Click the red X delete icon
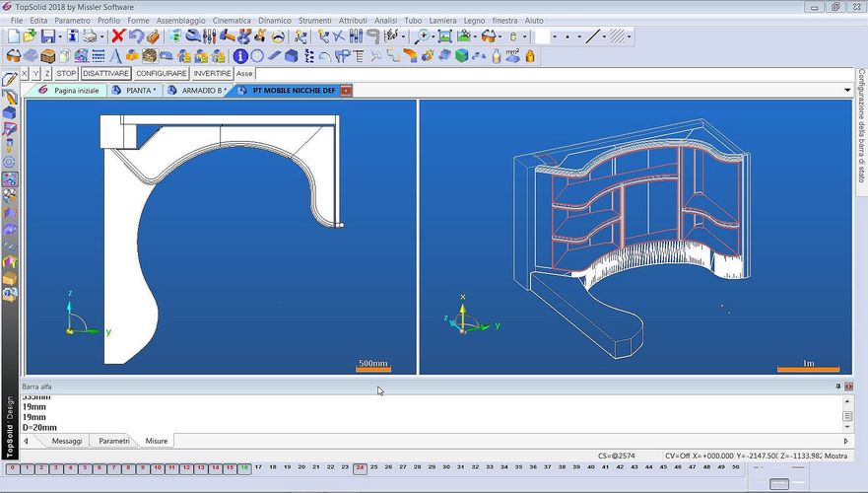 (x=118, y=36)
